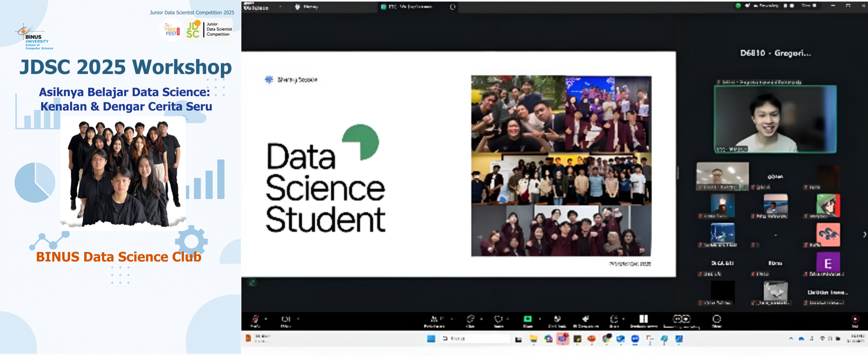
Task: Open the Apps icon in meeting toolbar
Action: tap(614, 319)
